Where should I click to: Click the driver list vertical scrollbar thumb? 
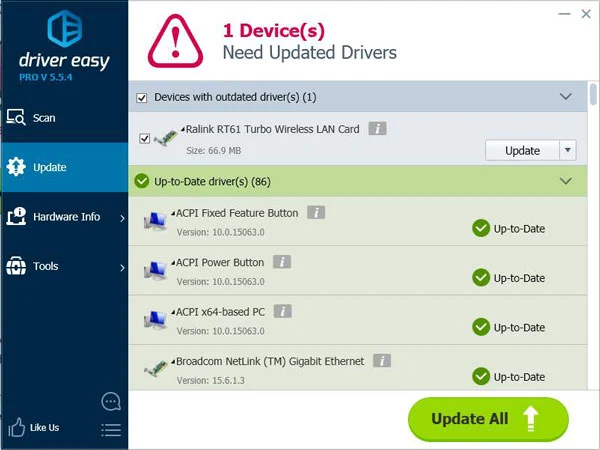pos(593,94)
